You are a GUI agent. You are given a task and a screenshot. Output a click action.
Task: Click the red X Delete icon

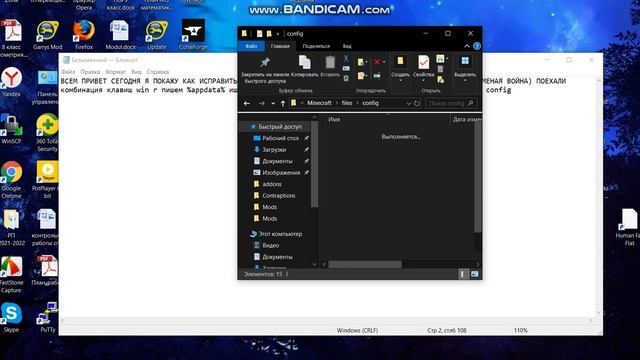pos(378,62)
